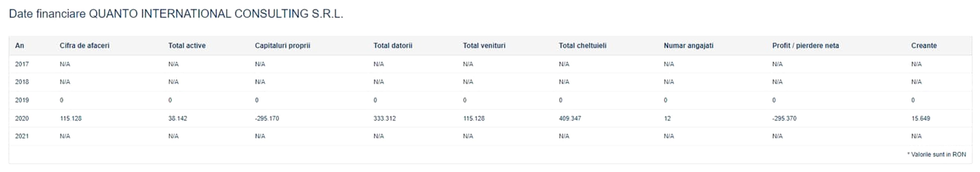Click the 2017 year row cell
980x172 pixels.
coord(22,64)
